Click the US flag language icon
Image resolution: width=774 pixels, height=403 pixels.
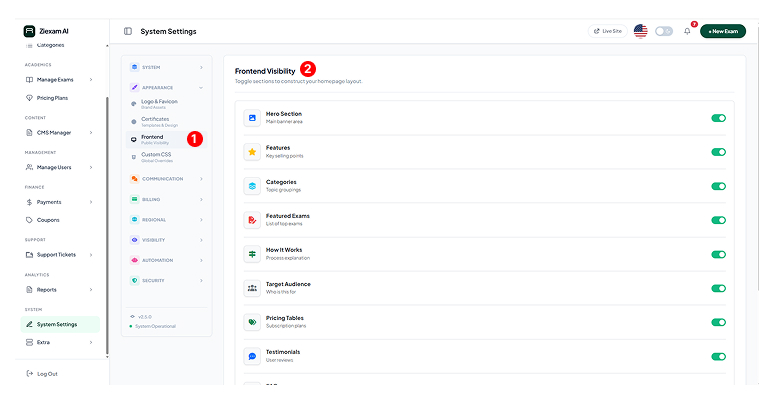coord(640,31)
